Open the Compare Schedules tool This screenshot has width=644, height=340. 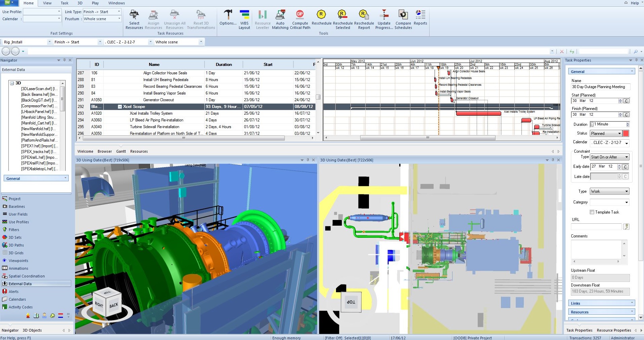pyautogui.click(x=403, y=20)
